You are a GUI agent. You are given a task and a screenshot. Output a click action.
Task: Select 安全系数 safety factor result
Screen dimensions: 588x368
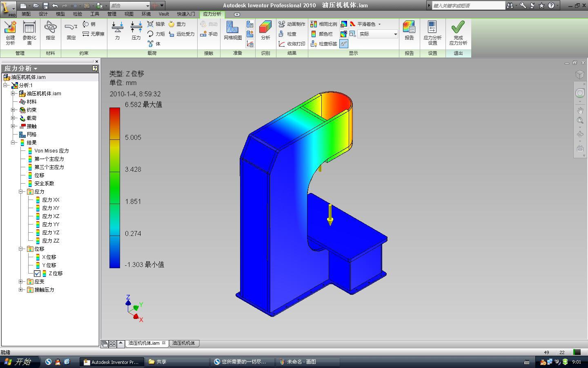click(44, 184)
